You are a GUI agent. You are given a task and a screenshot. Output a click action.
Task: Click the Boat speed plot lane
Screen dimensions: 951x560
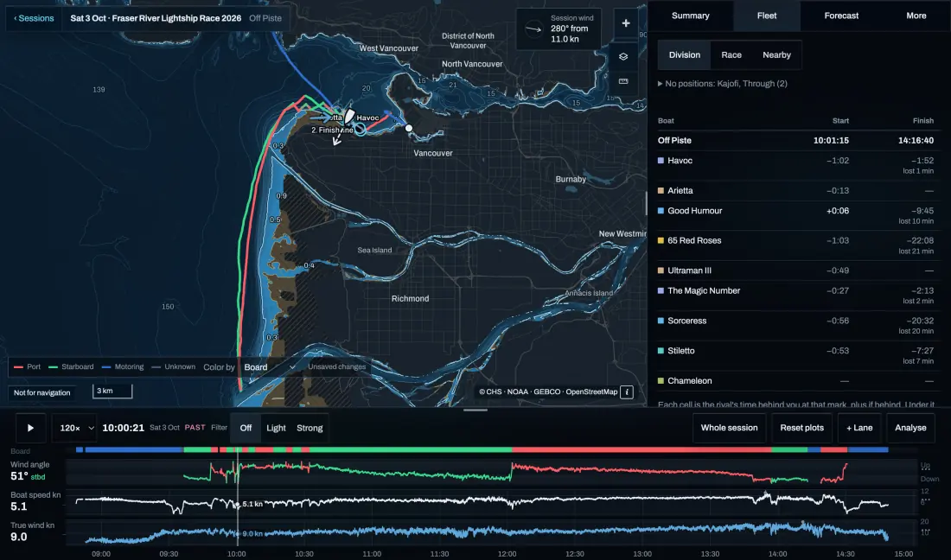tap(491, 502)
